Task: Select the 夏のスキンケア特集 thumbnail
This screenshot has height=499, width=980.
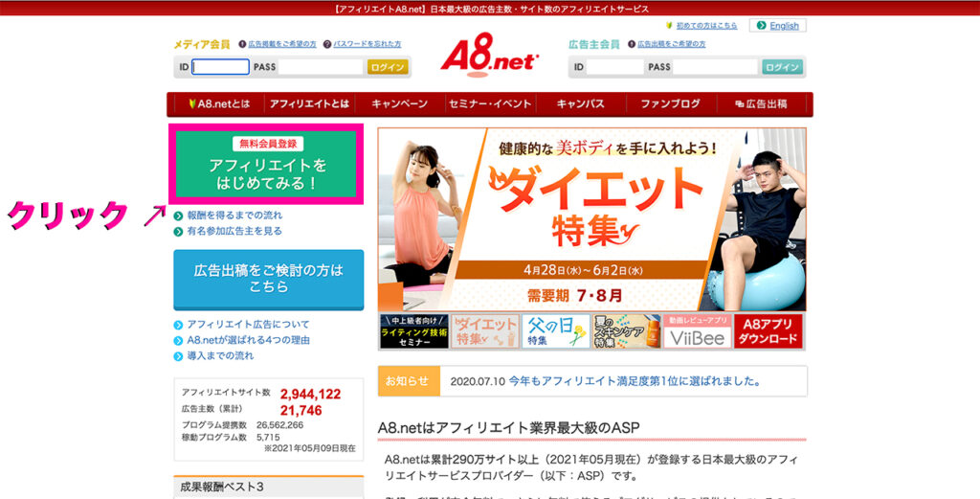Action: tap(626, 331)
